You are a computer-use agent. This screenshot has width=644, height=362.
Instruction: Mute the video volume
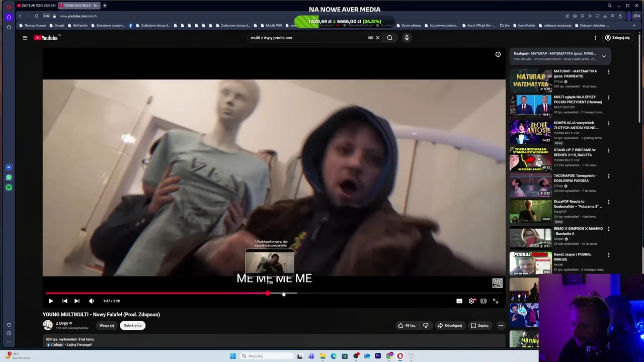92,301
